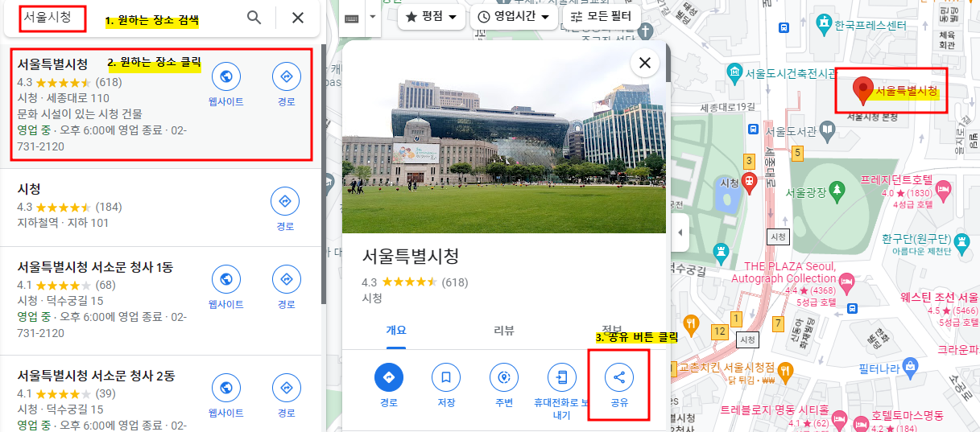Open website for 서소문 청사 2동
Viewport: 980px width, 432px height.
pos(226,388)
